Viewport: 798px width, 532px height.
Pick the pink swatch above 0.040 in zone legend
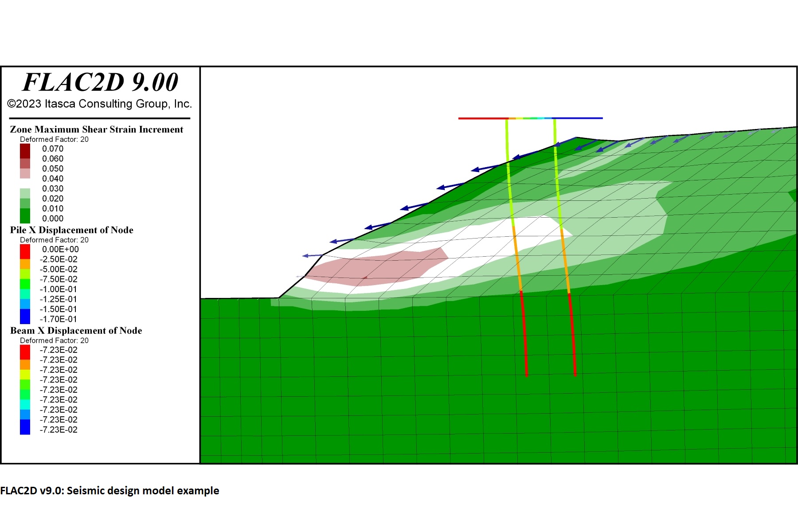pyautogui.click(x=25, y=173)
